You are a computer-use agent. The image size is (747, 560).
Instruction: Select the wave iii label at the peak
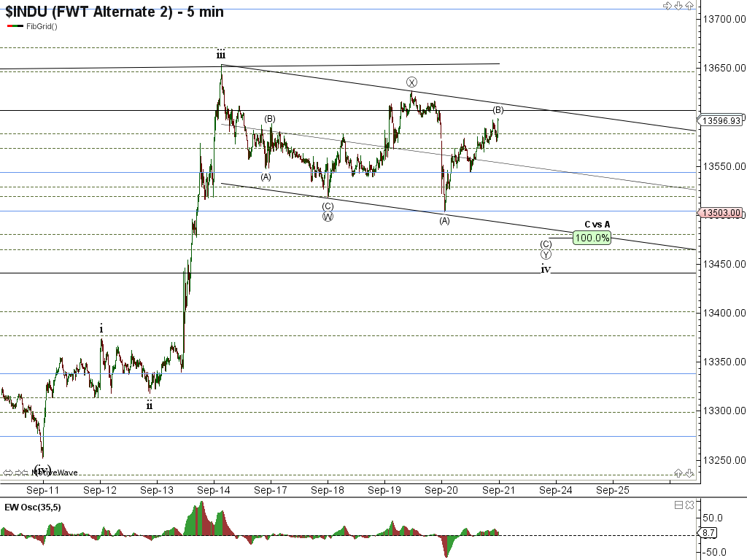tap(220, 55)
